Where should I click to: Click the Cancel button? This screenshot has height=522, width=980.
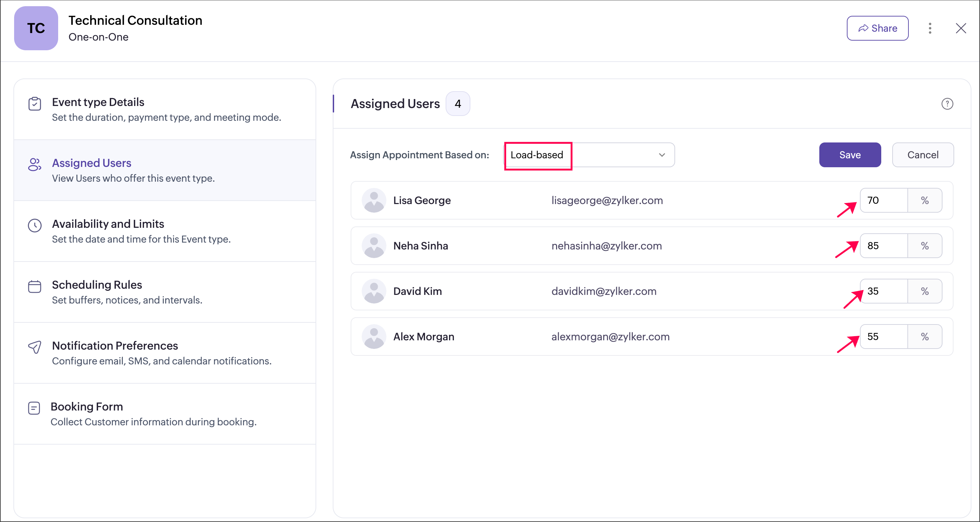(923, 155)
